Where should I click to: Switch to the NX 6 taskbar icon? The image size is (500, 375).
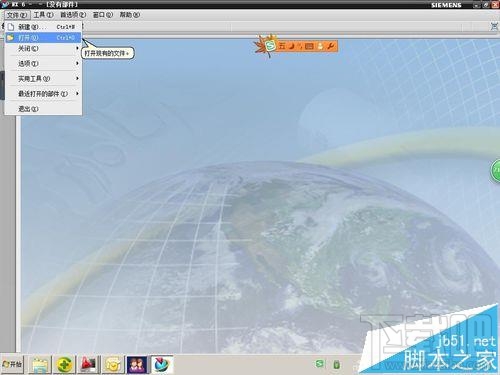pyautogui.click(x=162, y=365)
